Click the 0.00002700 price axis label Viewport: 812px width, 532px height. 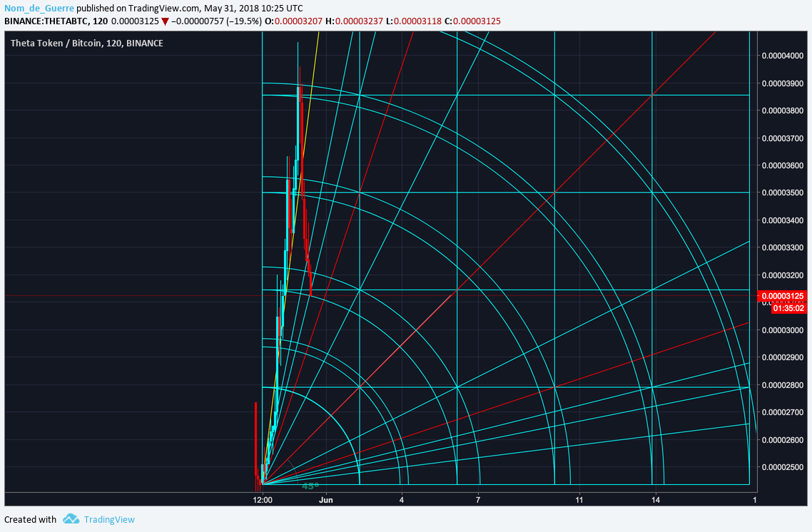783,412
